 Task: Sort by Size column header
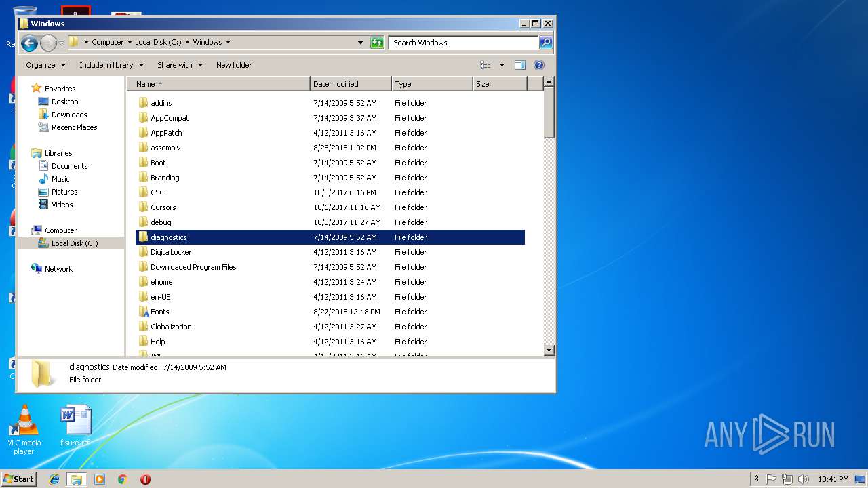tap(499, 84)
